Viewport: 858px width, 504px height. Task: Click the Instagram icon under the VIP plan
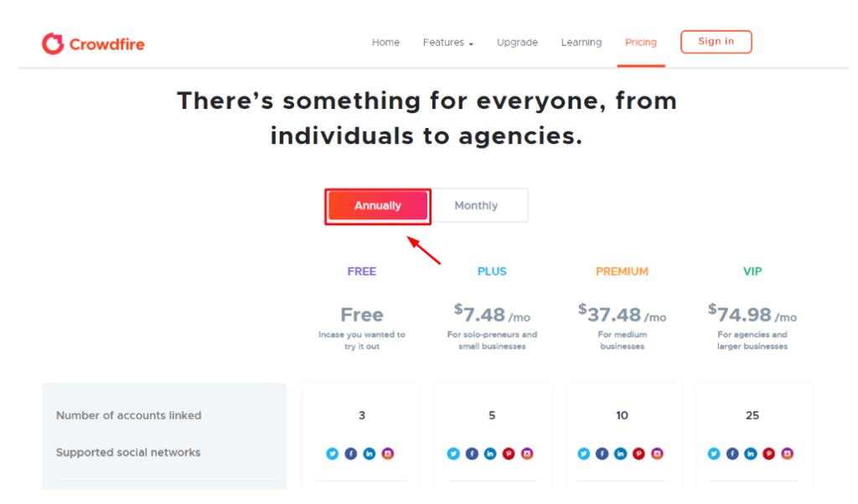pyautogui.click(x=787, y=454)
